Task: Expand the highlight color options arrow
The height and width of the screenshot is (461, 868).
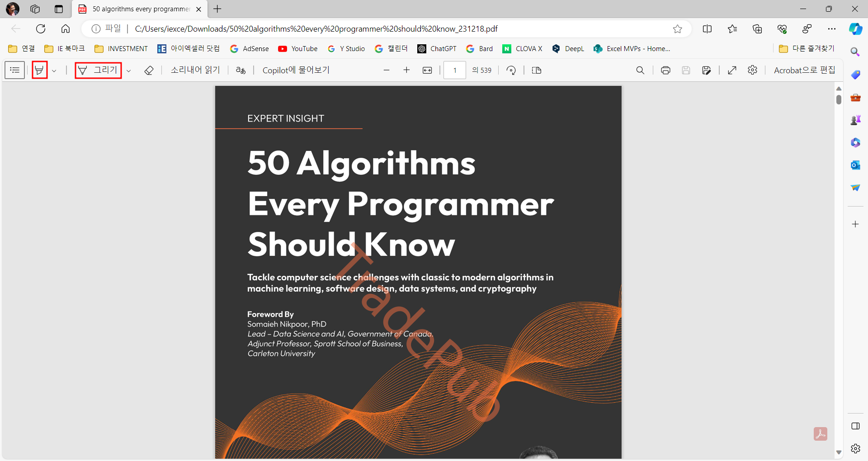Action: coord(54,71)
